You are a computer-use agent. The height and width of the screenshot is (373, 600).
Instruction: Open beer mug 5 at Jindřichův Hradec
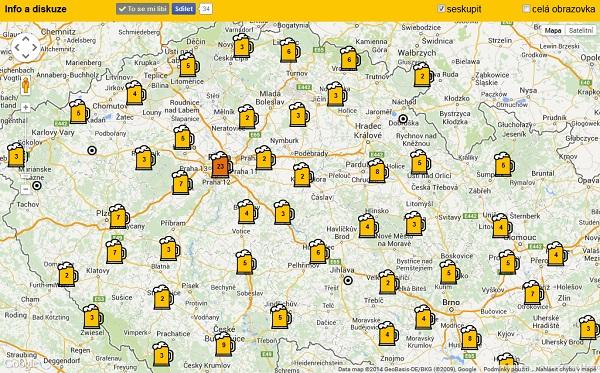[x=281, y=316]
